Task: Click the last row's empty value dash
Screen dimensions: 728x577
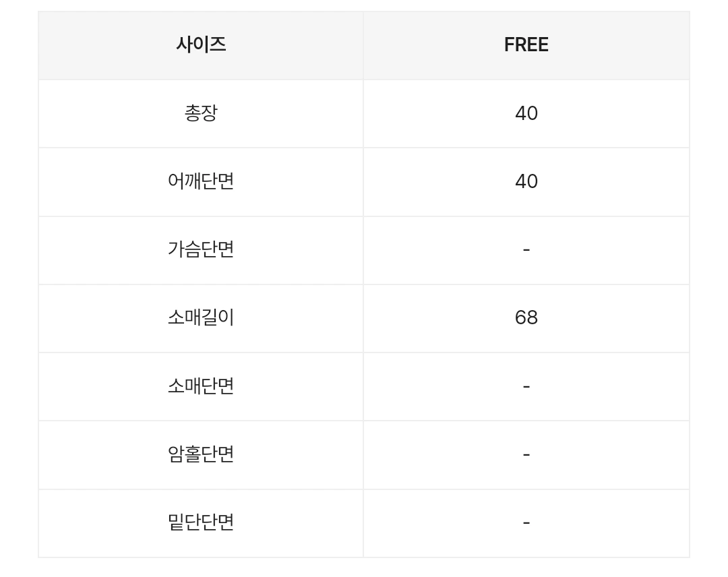Action: coord(526,523)
